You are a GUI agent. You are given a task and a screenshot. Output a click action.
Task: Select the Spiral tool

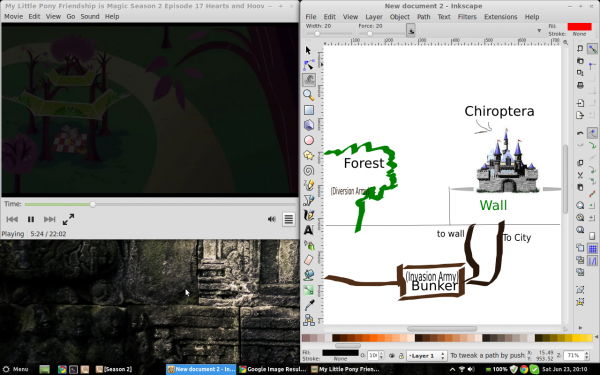click(309, 170)
